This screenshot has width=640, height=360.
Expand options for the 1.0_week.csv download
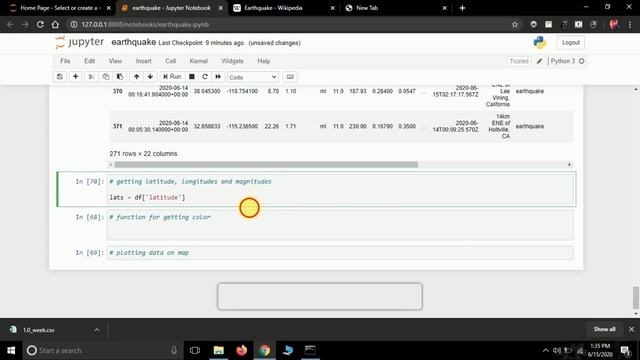coord(97,330)
